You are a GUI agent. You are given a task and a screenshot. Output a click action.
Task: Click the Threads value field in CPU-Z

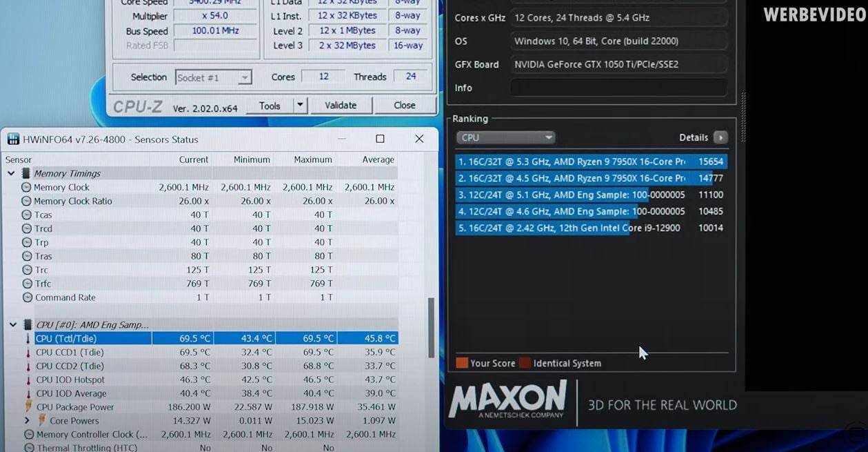point(411,77)
